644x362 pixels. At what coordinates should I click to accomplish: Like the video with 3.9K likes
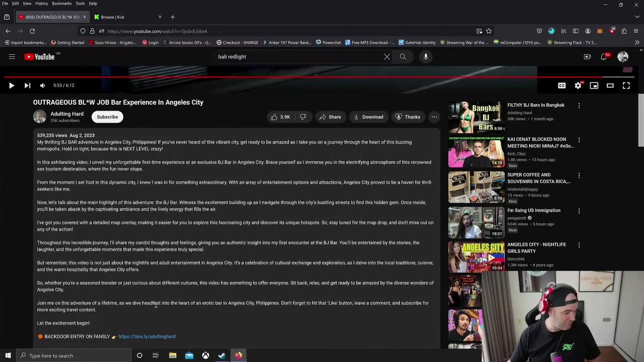coord(280,117)
